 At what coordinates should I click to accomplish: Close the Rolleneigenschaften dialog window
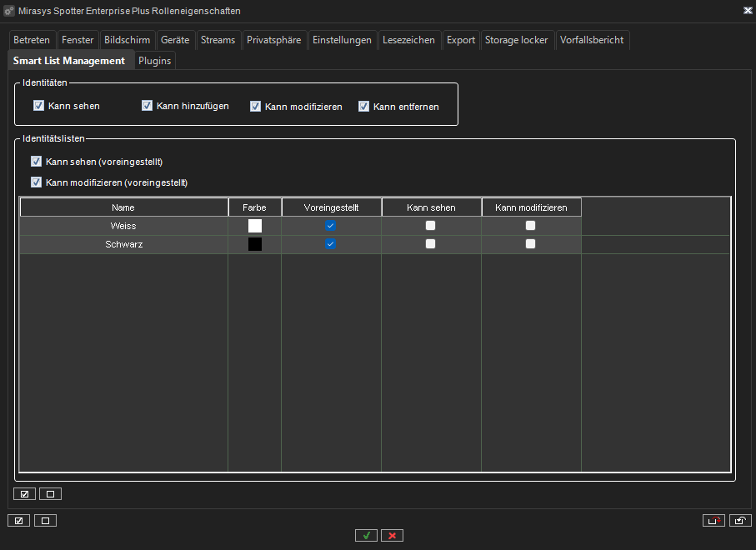click(x=747, y=11)
